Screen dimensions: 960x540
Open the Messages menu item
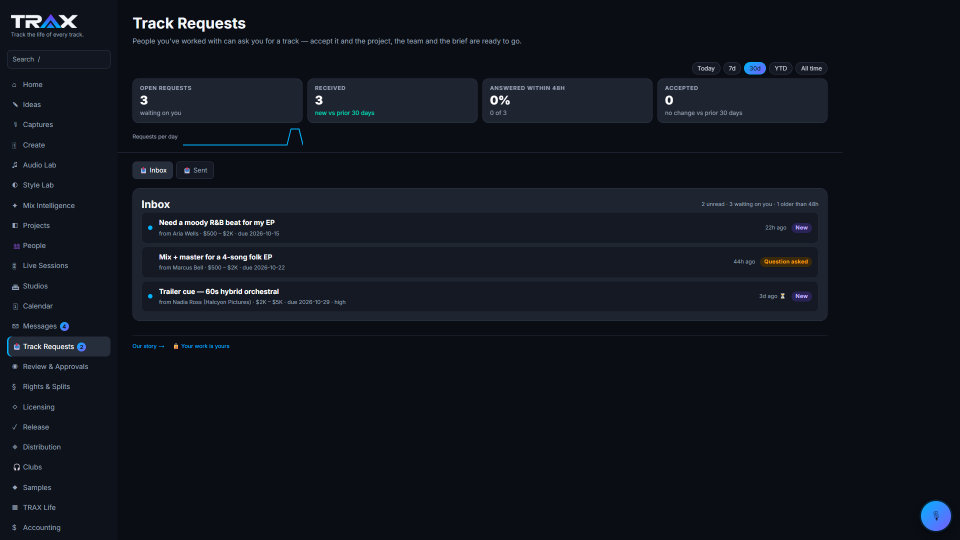[x=59, y=326]
